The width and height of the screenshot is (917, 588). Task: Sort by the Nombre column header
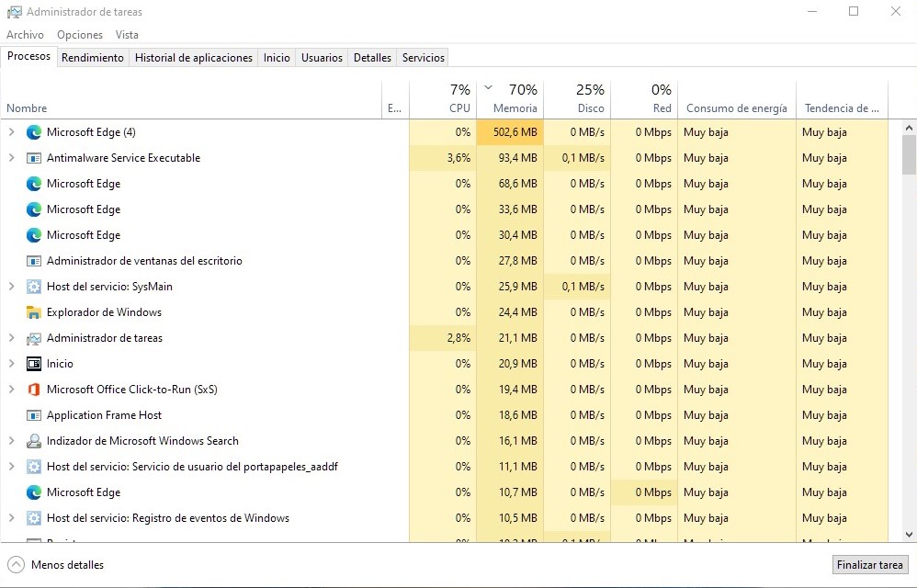(x=190, y=99)
